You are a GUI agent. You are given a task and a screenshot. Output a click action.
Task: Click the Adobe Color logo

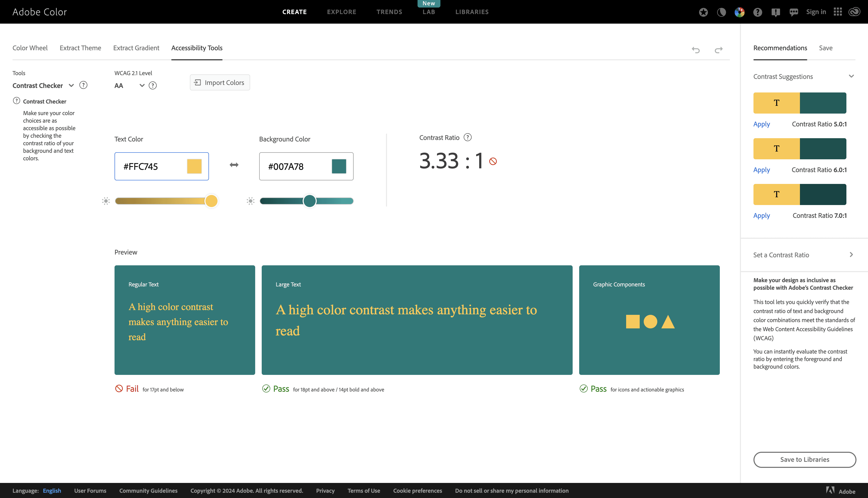pyautogui.click(x=40, y=12)
